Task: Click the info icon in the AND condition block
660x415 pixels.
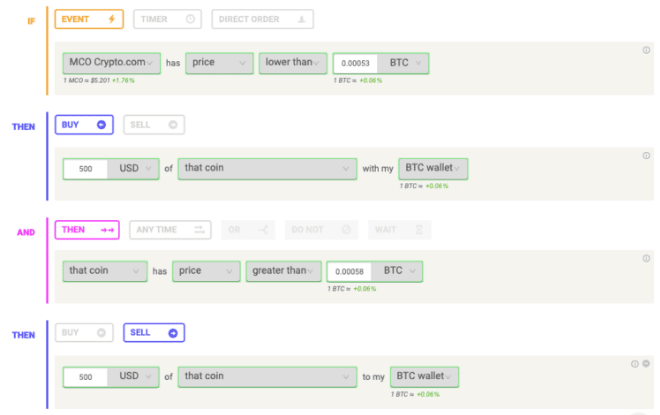Action: tap(646, 260)
